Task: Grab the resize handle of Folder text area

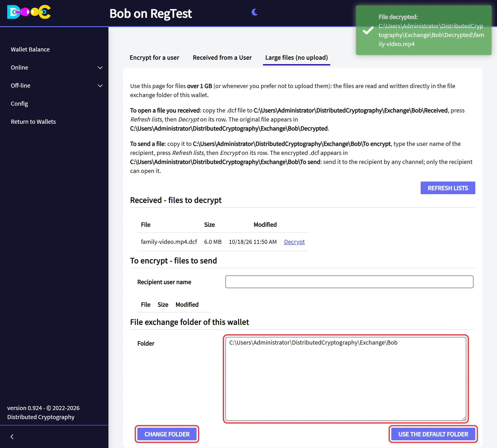Action: coord(464,418)
